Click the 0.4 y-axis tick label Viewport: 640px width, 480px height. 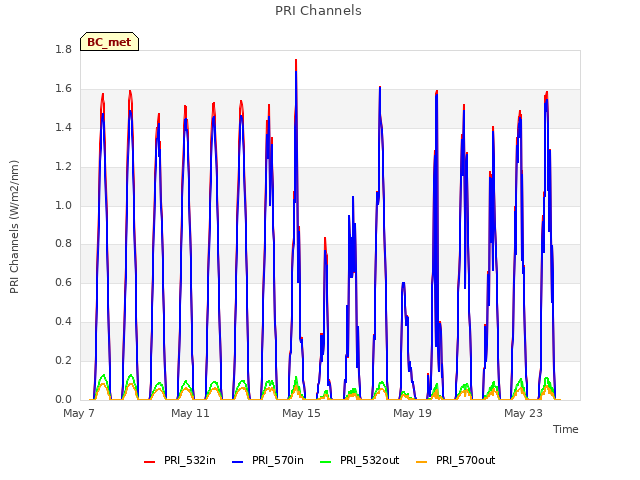63,321
